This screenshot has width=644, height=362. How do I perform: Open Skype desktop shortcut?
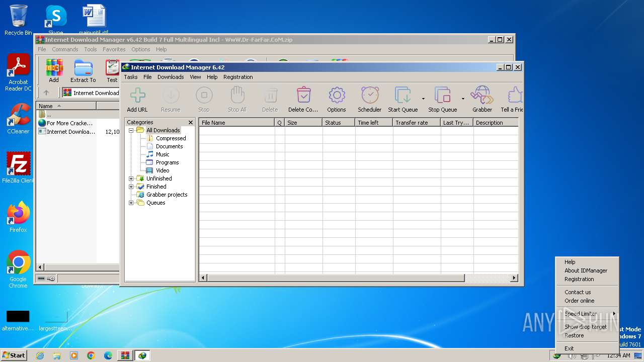[55, 19]
